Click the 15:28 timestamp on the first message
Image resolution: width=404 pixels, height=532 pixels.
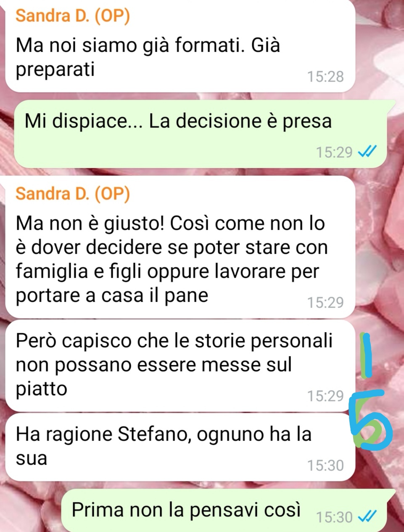coord(325,77)
